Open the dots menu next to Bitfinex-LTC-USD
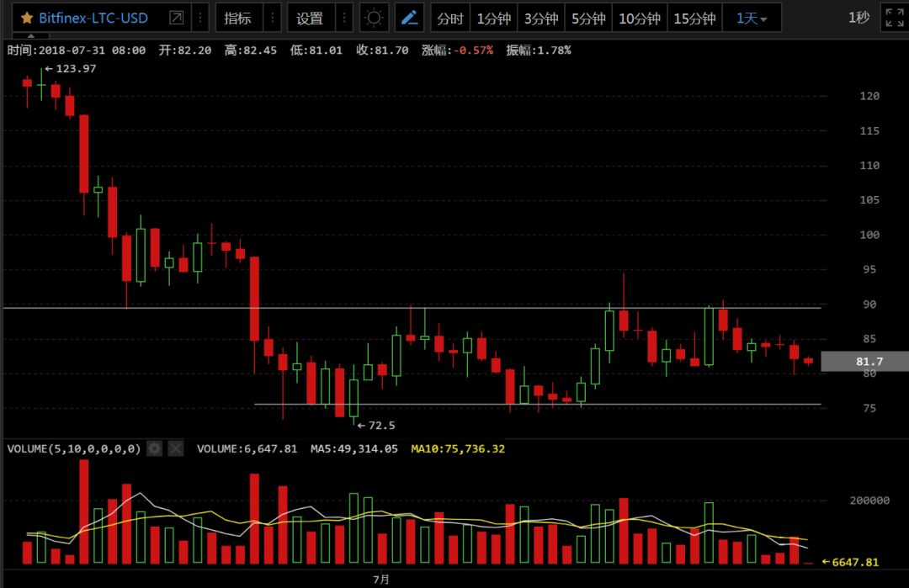 [x=200, y=18]
